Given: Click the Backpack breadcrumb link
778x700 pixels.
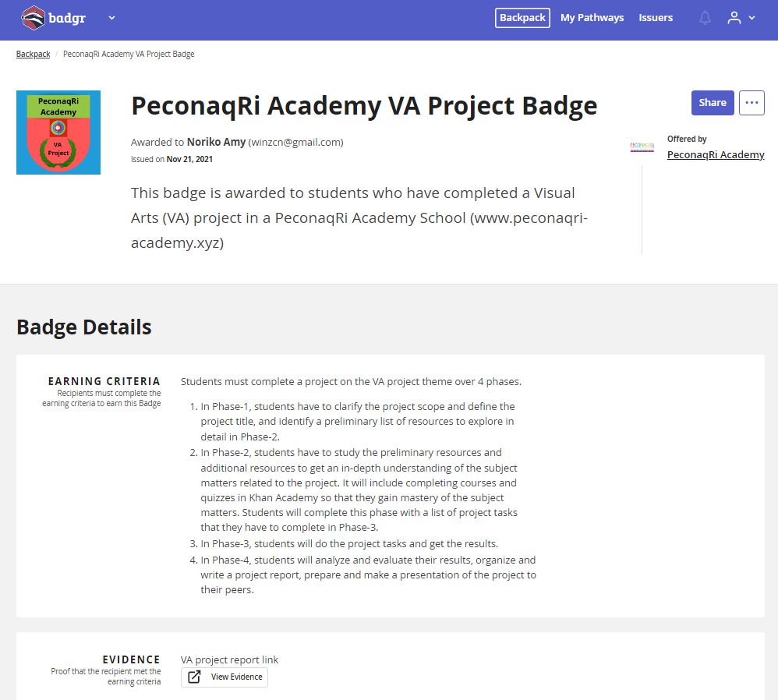Looking at the screenshot, I should point(33,54).
